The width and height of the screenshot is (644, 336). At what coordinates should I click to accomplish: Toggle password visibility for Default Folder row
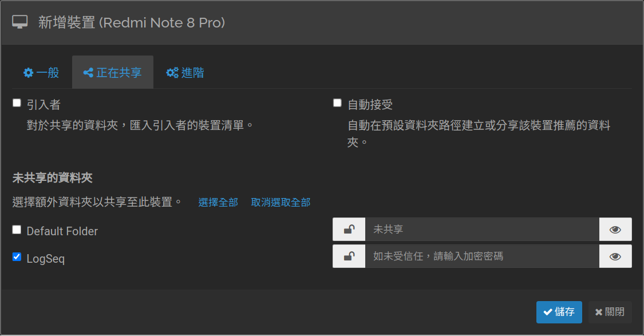pyautogui.click(x=615, y=230)
